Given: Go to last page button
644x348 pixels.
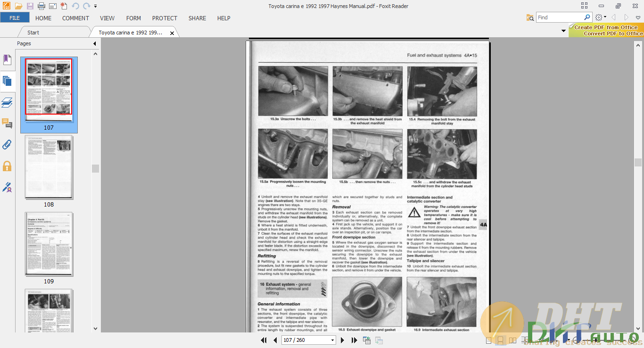Looking at the screenshot, I should pos(354,340).
